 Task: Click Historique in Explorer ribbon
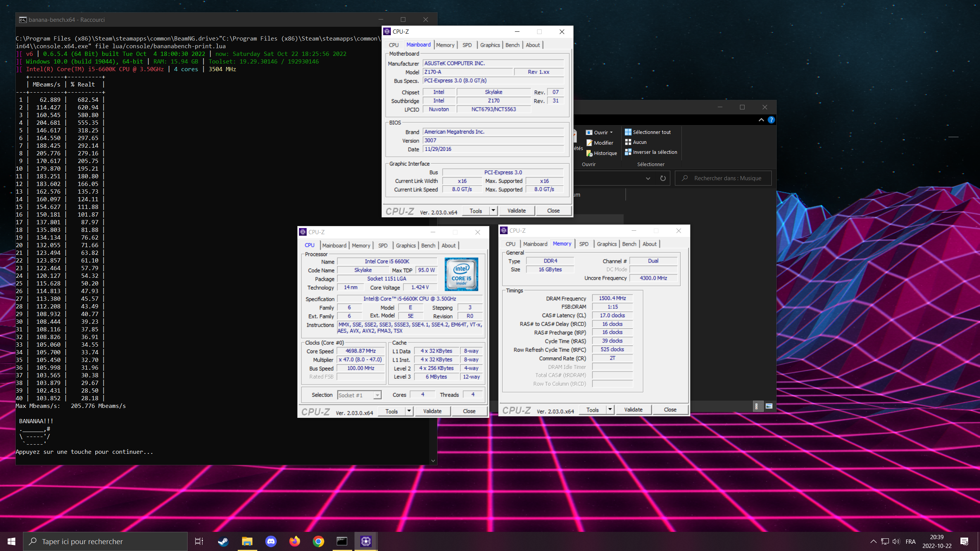[602, 153]
